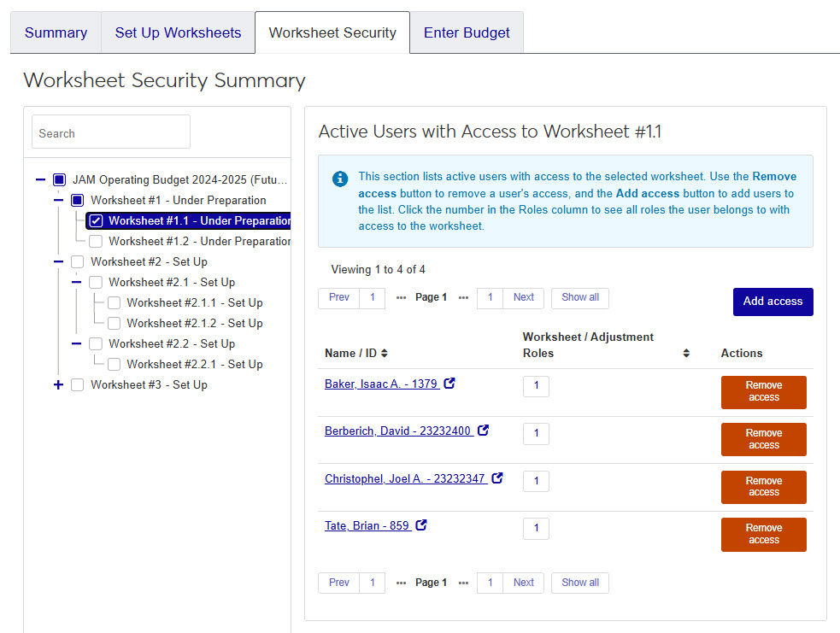Image resolution: width=840 pixels, height=633 pixels.
Task: Collapse the Worksheet #2.1 tree node
Action: [x=76, y=282]
